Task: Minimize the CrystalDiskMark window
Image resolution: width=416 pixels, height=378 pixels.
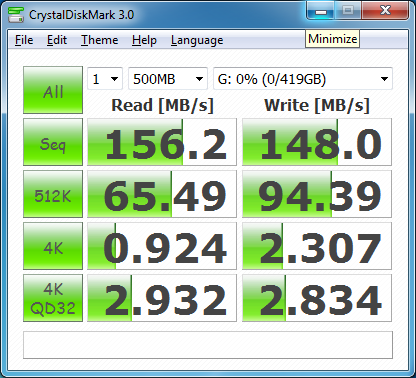Action: pyautogui.click(x=321, y=11)
